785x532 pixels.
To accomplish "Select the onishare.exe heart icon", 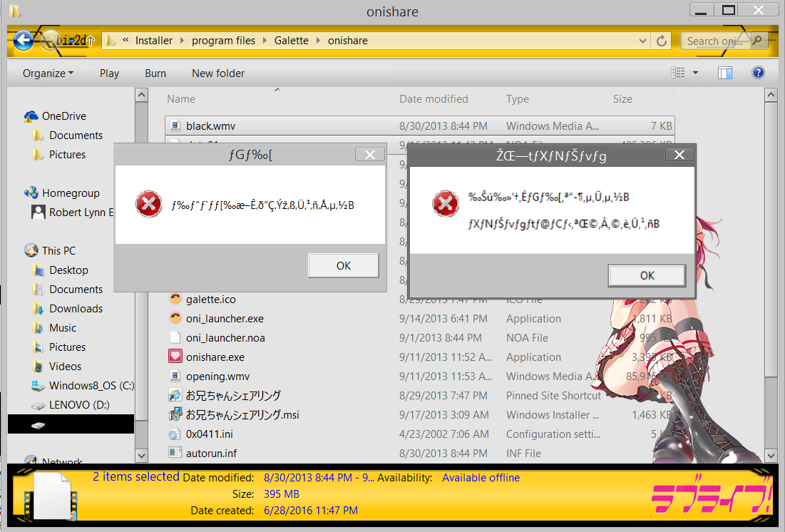I will pos(175,357).
